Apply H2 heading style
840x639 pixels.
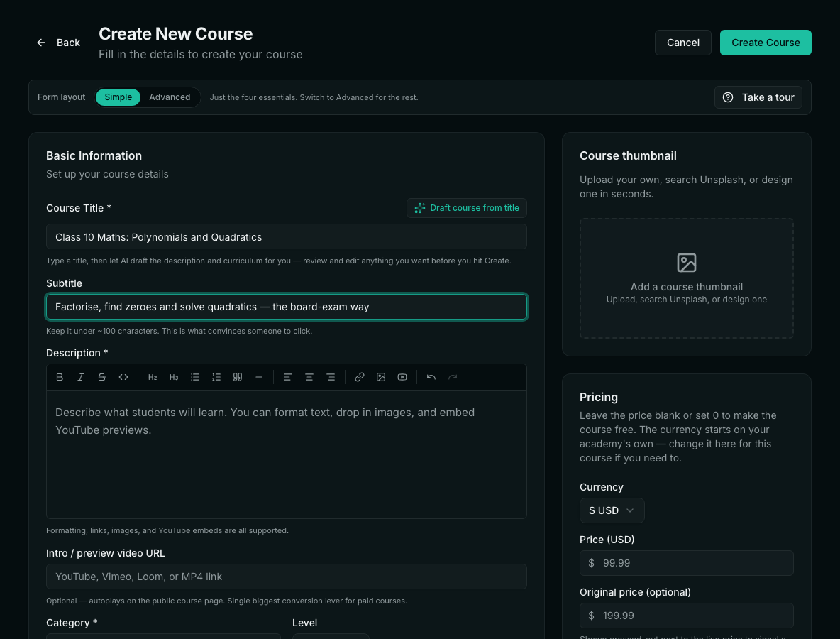(x=153, y=378)
